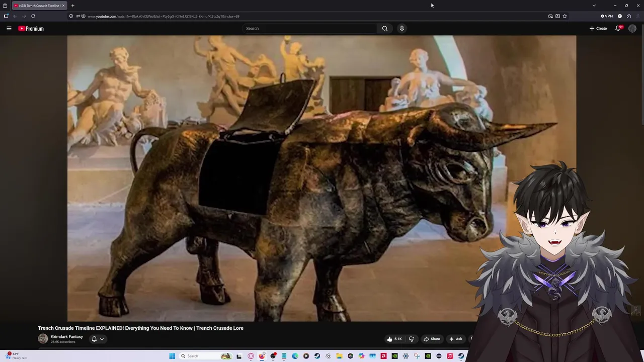Open the Settings gear in the taskbar
The width and height of the screenshot is (644, 362).
[406, 356]
